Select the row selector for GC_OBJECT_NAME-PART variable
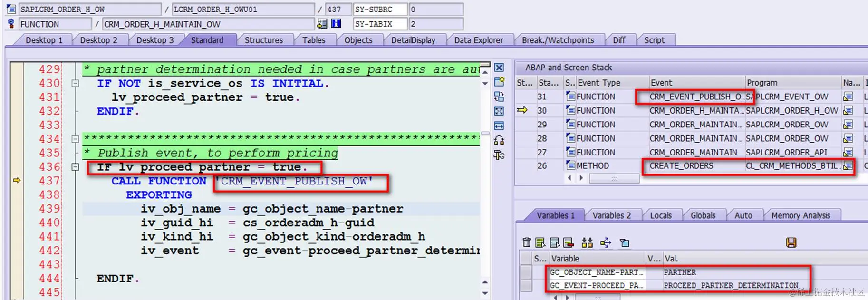Screen dimensions: 868x300 pyautogui.click(x=526, y=272)
